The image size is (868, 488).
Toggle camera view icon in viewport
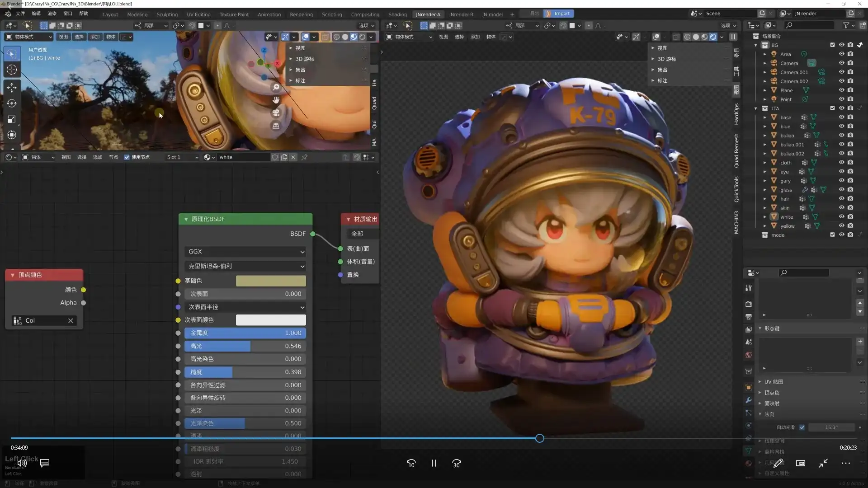[276, 113]
